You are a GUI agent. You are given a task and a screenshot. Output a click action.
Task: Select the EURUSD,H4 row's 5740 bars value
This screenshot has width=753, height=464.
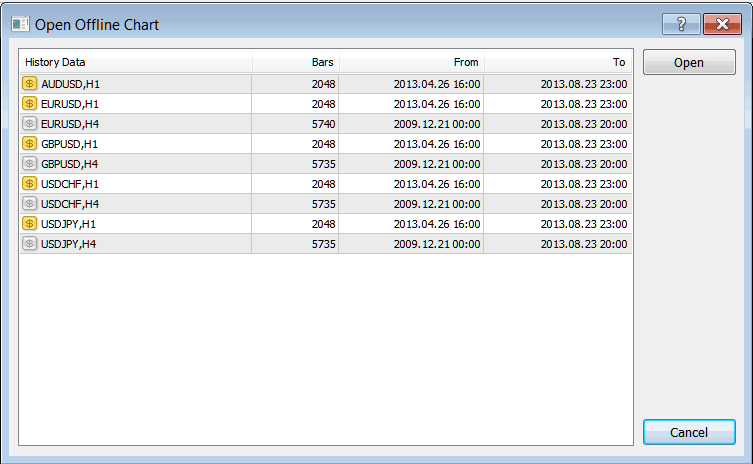click(x=323, y=124)
